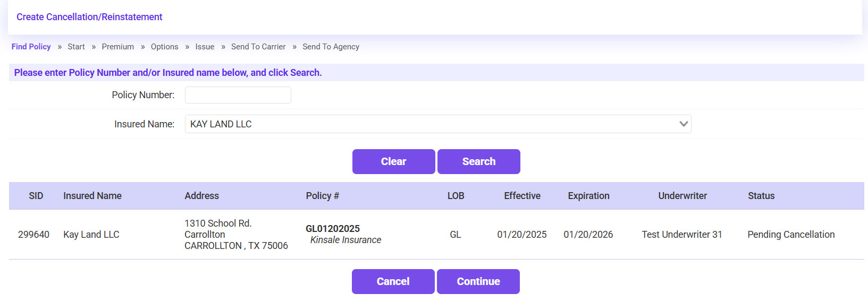Click the SID column header

[36, 196]
